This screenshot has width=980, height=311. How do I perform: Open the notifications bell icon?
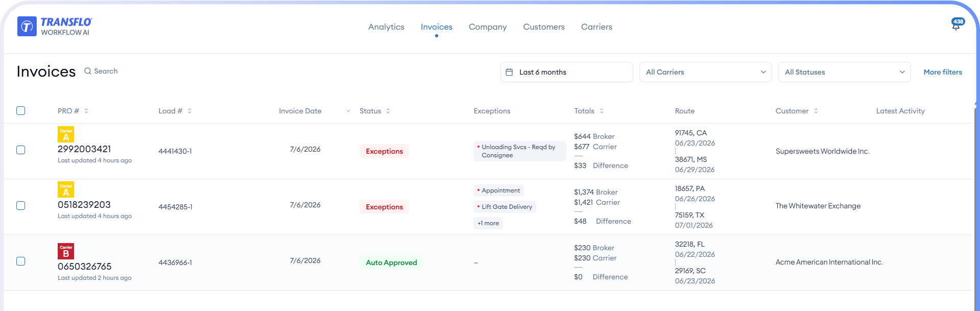pyautogui.click(x=956, y=25)
